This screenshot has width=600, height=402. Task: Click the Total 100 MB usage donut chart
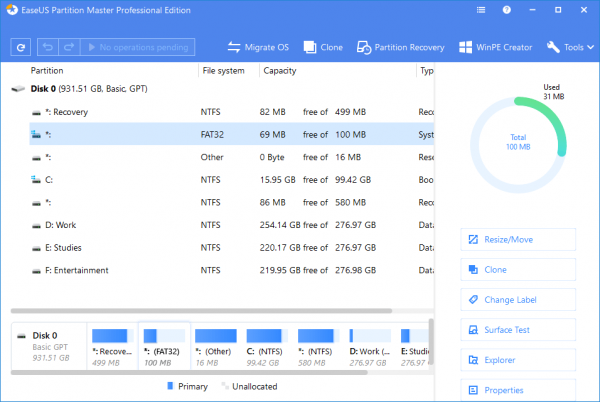click(518, 145)
